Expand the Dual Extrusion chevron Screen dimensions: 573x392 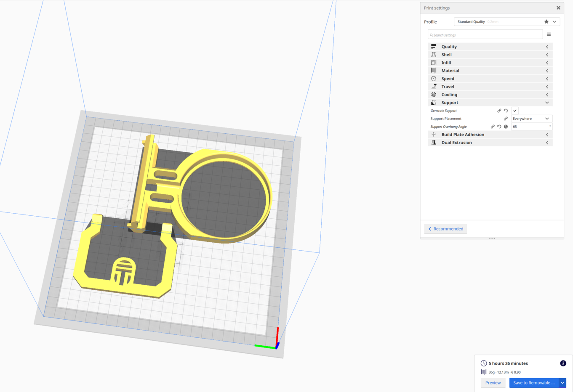coord(547,143)
